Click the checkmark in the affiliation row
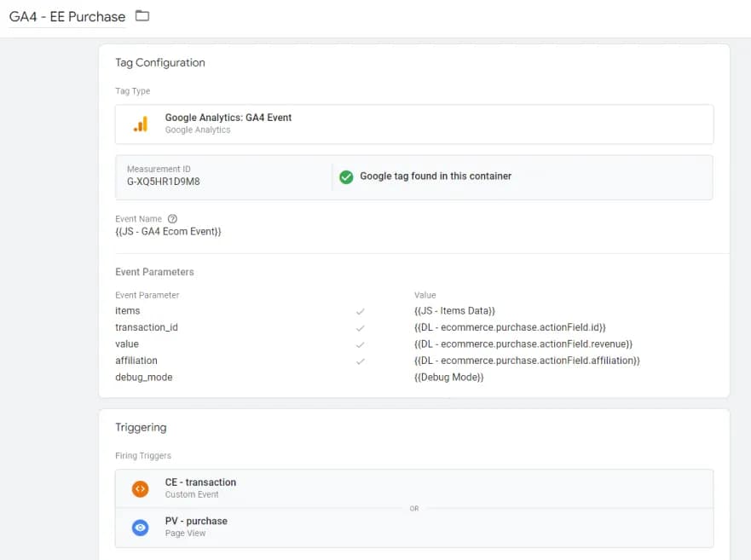Viewport: 751px width, 560px height. (x=360, y=361)
